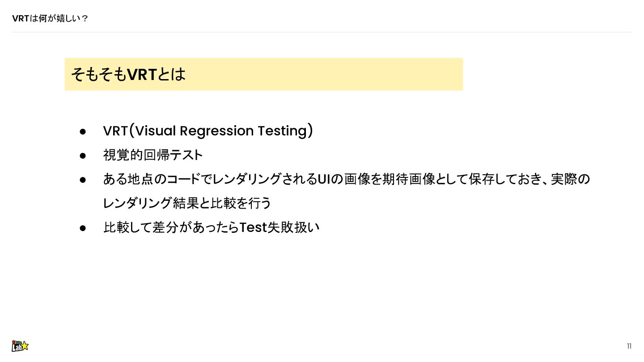Click the bullet dot before 比較して差分があったら
The image size is (644, 362).
pyautogui.click(x=83, y=228)
